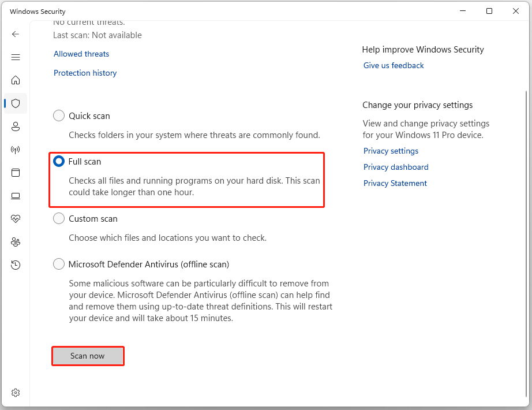Click 'Checks folders in your system' description
Screen dimensions: 532x410
point(194,135)
